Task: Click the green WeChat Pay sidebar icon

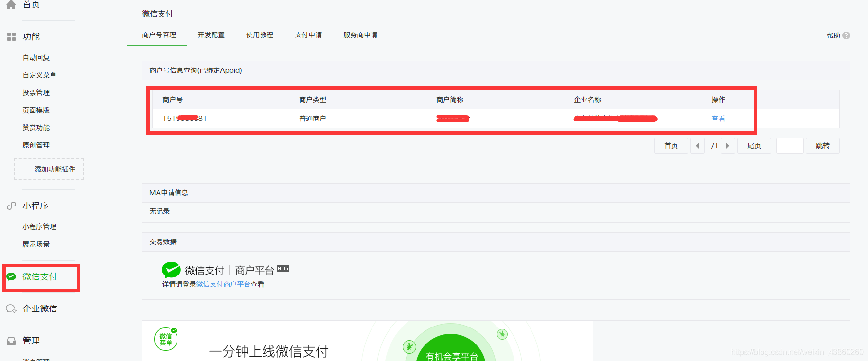Action: [11, 276]
